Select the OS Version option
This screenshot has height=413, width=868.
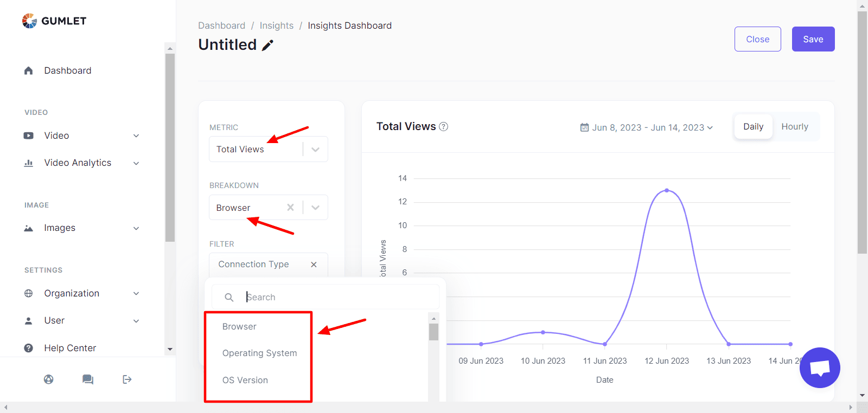tap(245, 380)
